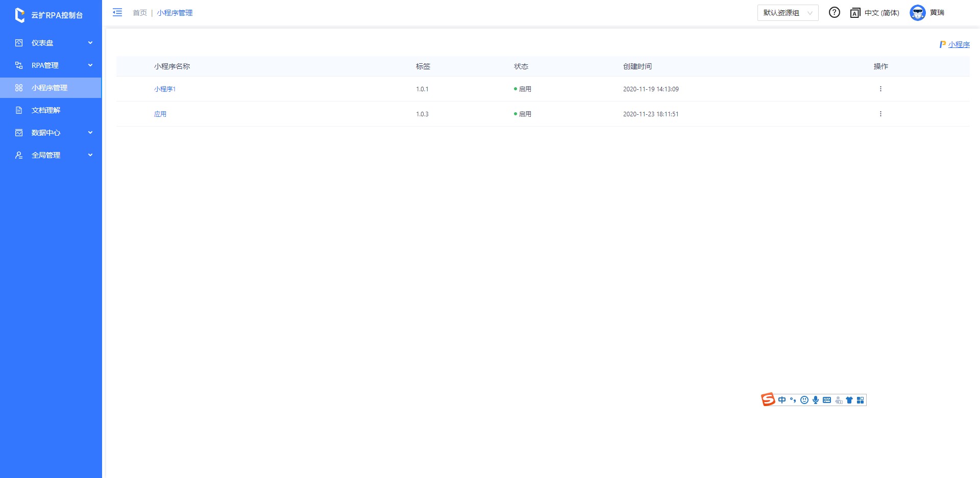
Task: Open the 仪表盘 sidebar menu item
Action: pyautogui.click(x=51, y=43)
